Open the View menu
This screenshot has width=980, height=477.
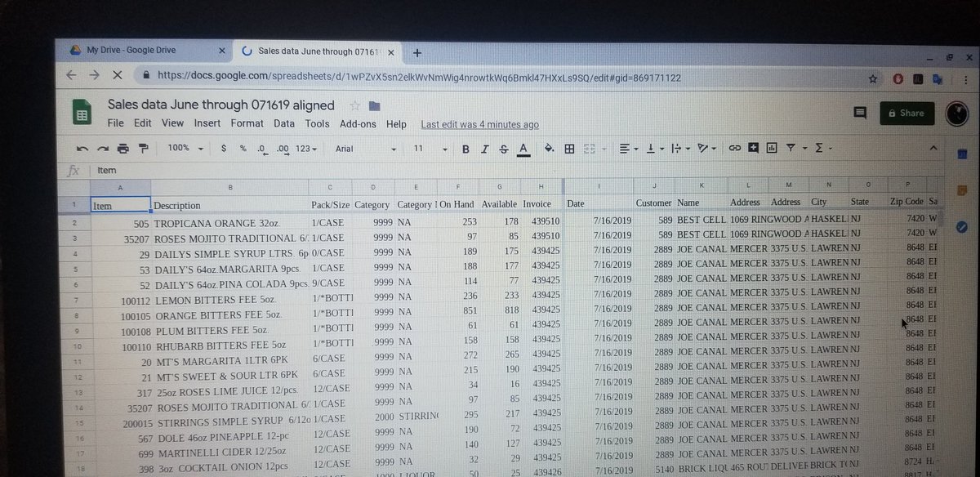[172, 124]
